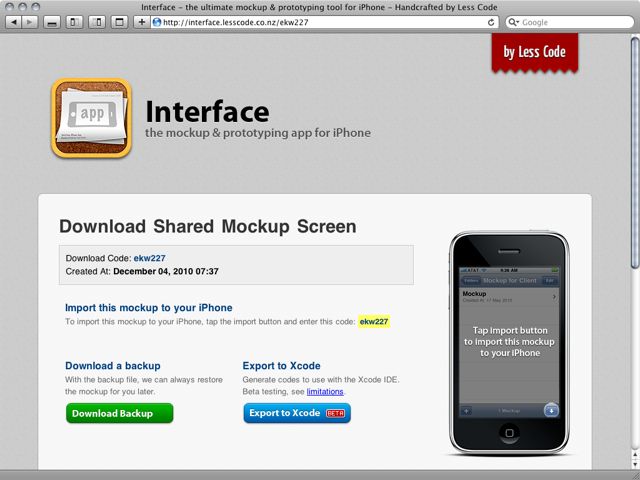Open the limitations link
Image resolution: width=640 pixels, height=480 pixels.
325,391
